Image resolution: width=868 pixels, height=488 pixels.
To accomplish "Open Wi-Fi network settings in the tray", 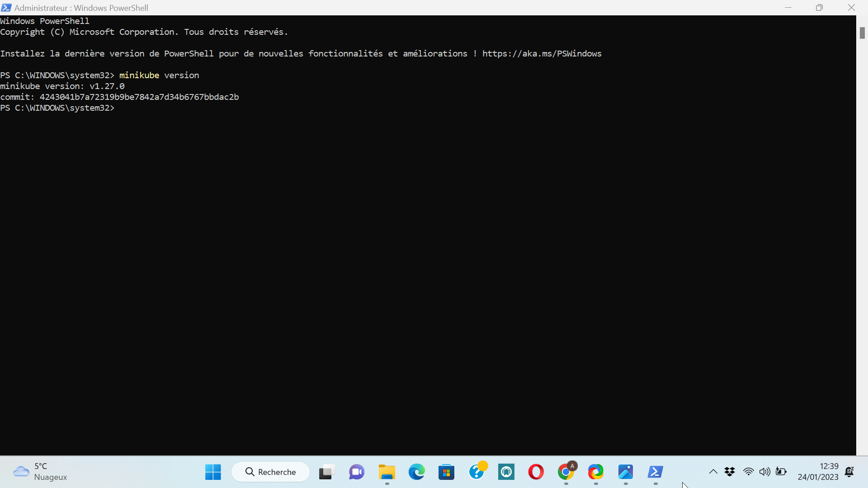I will click(x=748, y=472).
